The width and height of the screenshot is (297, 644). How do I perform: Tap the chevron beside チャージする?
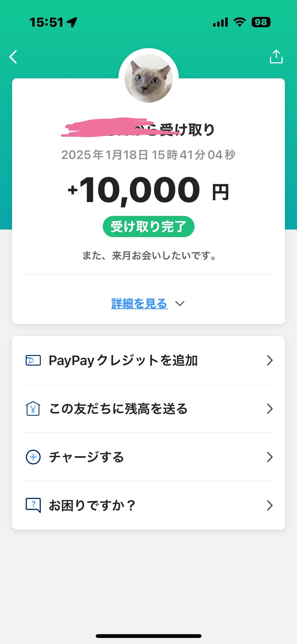tap(270, 457)
